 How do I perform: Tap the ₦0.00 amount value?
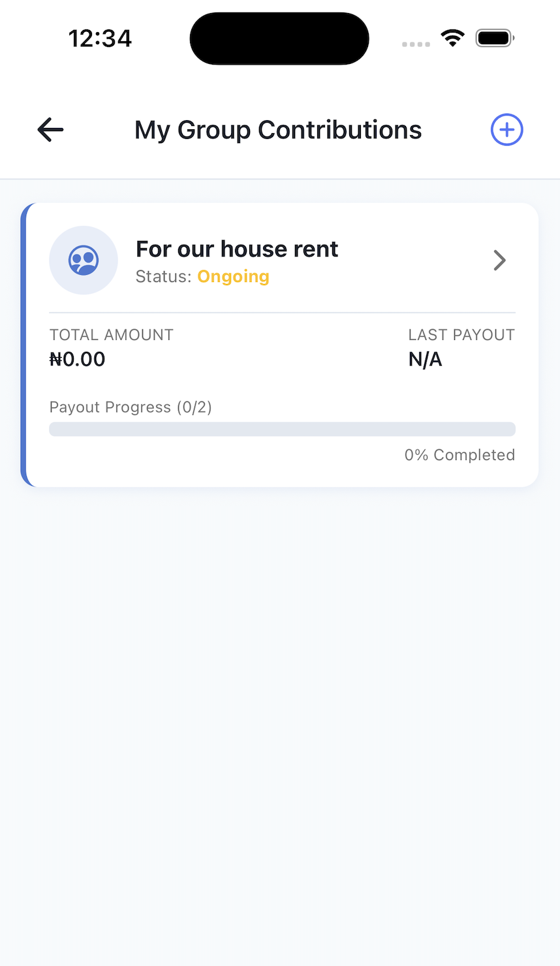pos(78,359)
